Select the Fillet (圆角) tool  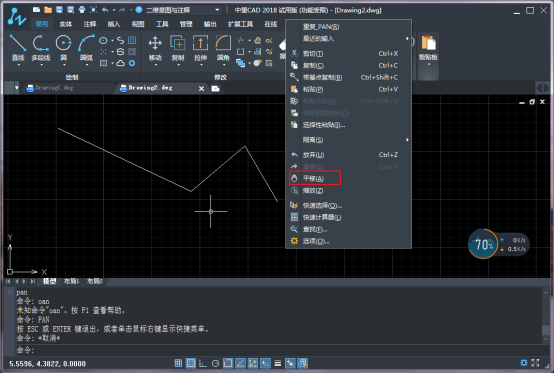click(223, 48)
